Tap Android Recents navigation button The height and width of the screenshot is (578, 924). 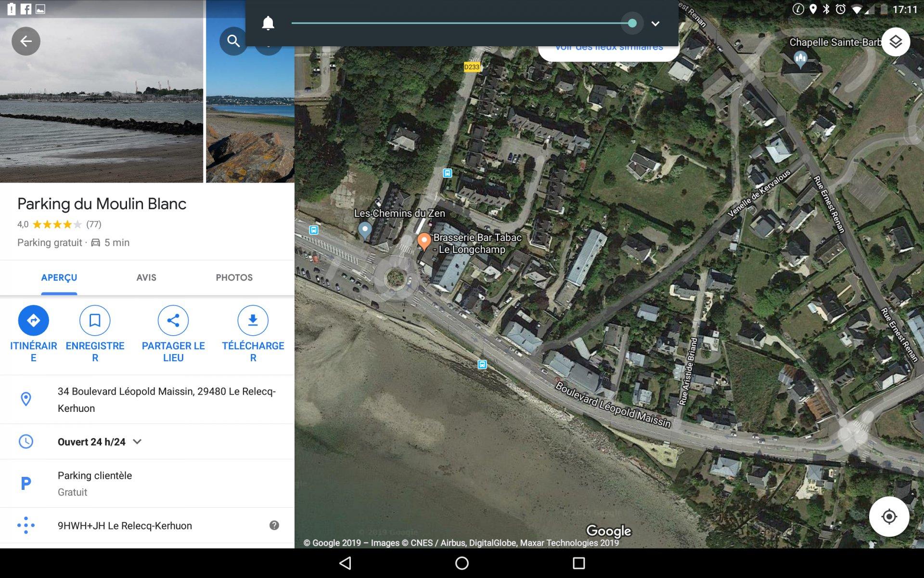[x=579, y=563]
